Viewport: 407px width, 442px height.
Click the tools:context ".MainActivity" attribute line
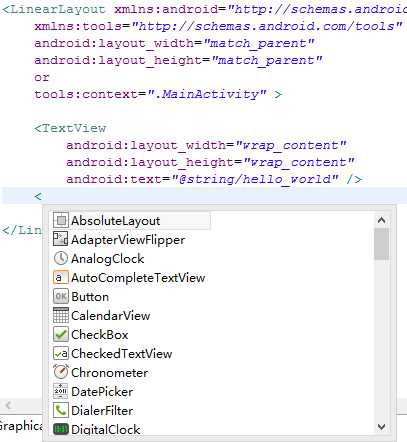click(158, 94)
